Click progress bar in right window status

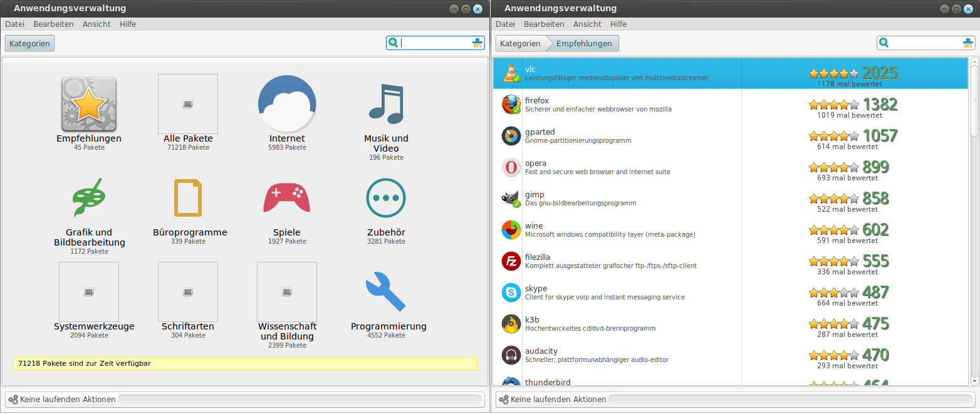click(791, 399)
